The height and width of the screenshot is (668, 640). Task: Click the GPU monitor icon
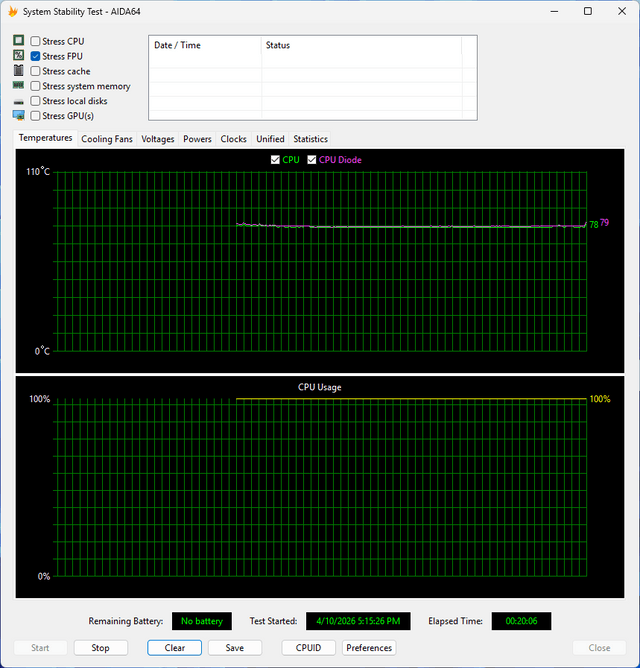point(18,115)
